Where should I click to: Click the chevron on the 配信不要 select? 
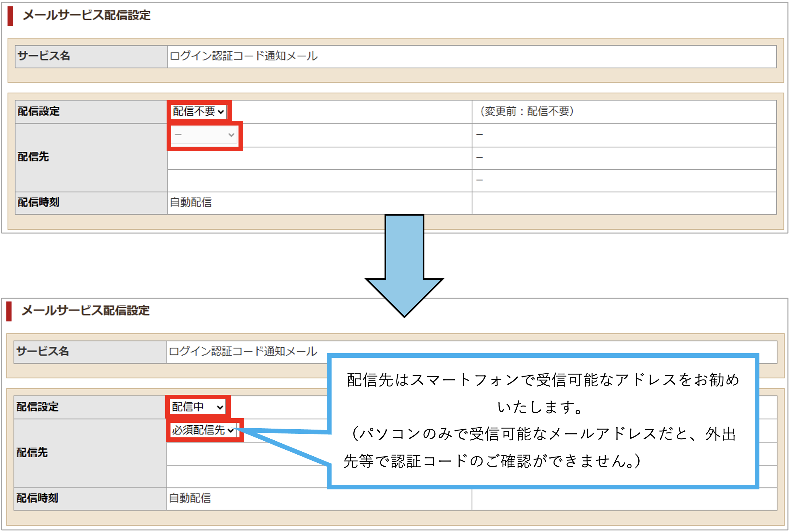tap(221, 112)
